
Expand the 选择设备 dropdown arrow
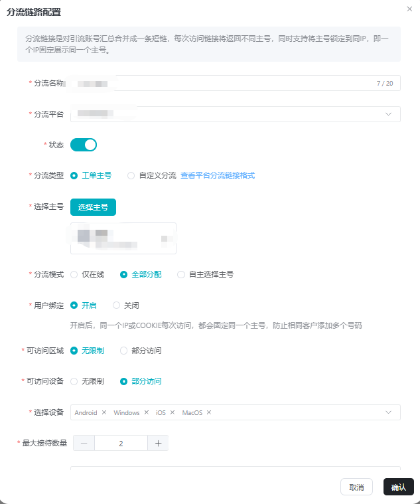[388, 412]
